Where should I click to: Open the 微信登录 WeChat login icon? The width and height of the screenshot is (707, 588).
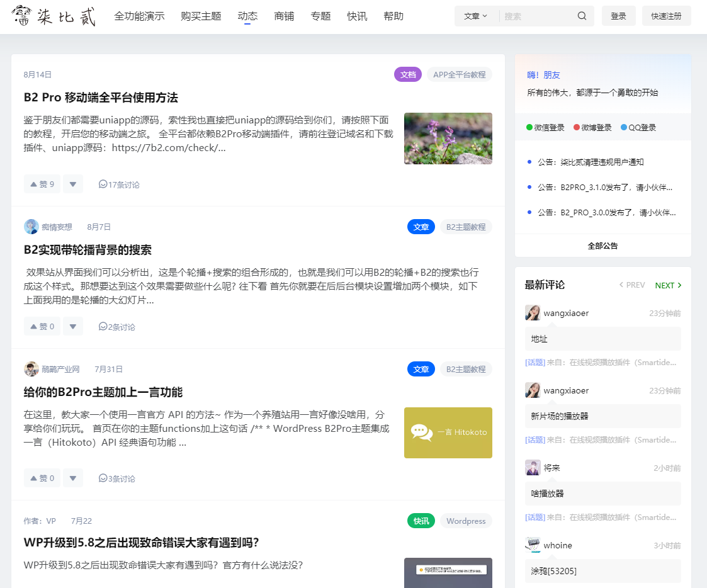pos(531,127)
